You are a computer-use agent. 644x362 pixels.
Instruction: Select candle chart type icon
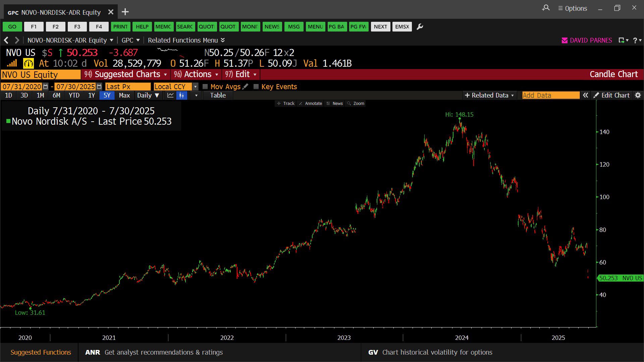coord(181,96)
